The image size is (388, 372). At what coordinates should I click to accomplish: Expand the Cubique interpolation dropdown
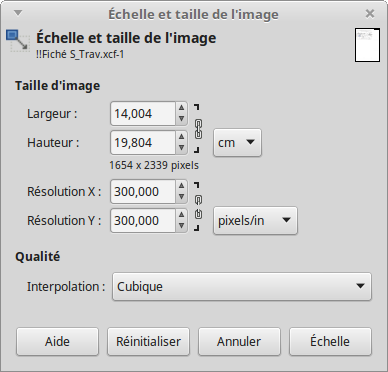(x=242, y=286)
